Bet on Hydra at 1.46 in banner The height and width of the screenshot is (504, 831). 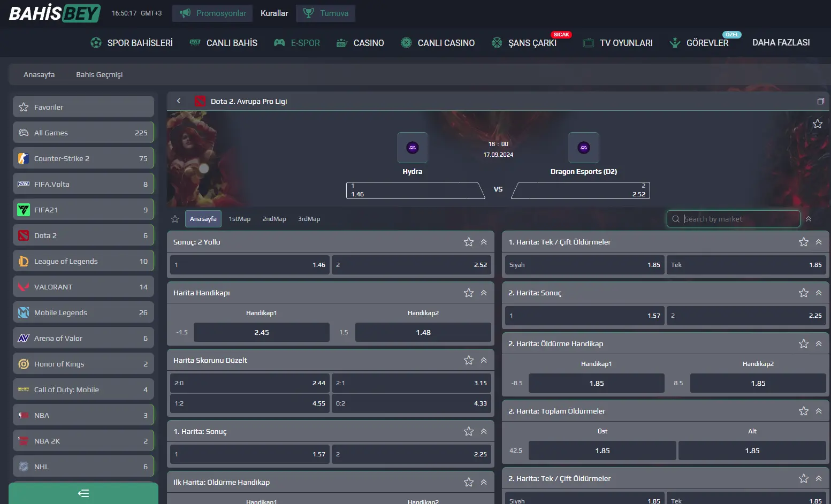pos(415,190)
